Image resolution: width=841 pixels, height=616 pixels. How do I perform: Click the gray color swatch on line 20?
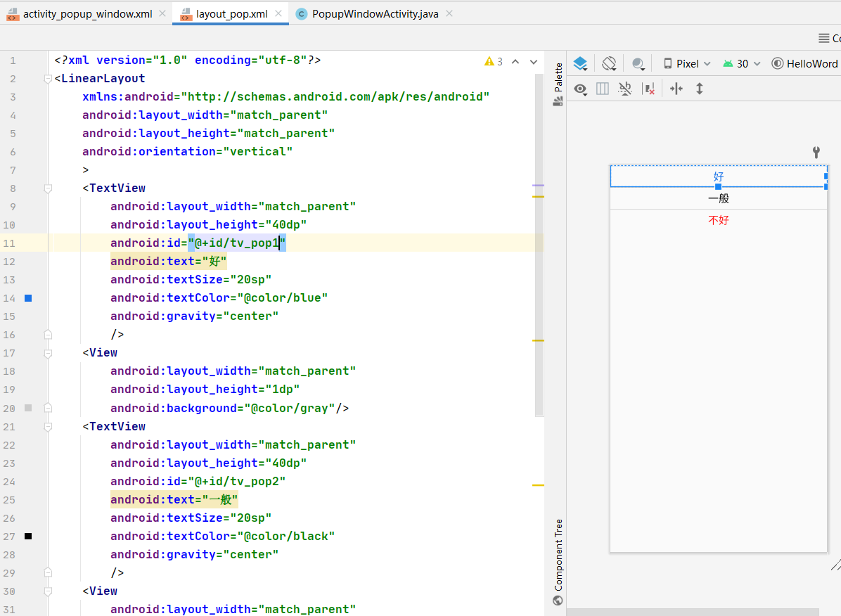pyautogui.click(x=28, y=408)
